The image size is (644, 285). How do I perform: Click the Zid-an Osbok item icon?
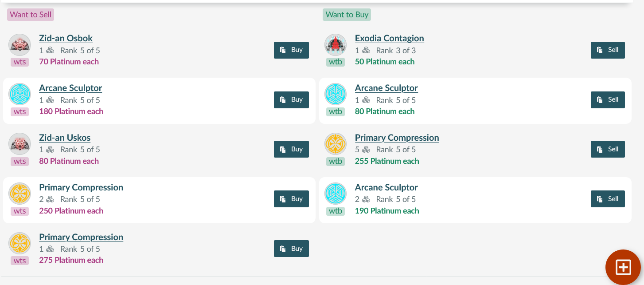click(x=20, y=45)
